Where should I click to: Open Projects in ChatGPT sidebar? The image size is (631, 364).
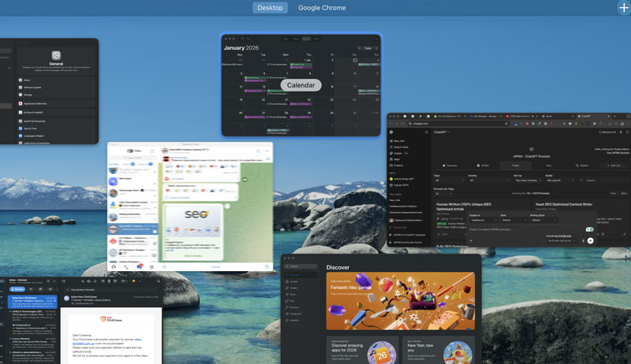396,165
